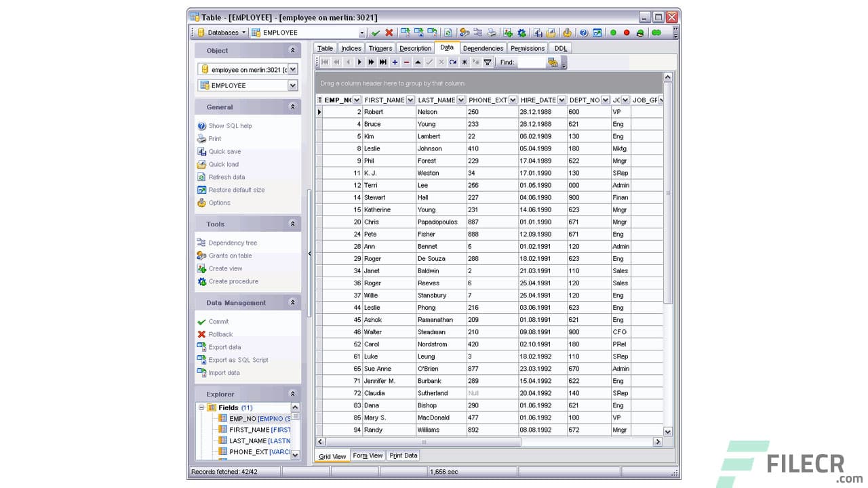868x488 pixels.
Task: Open help via the question mark toolbar icon
Action: pyautogui.click(x=583, y=32)
